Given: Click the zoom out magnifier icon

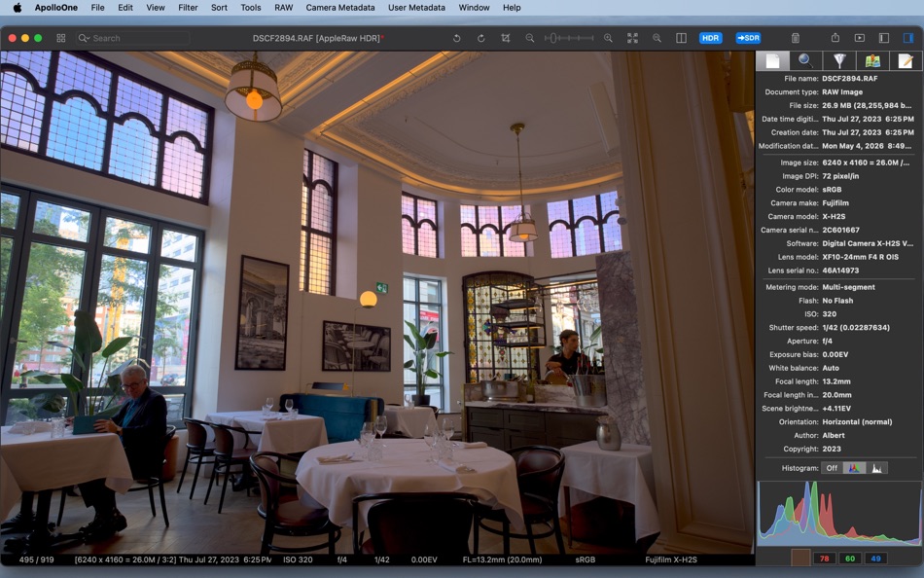Looking at the screenshot, I should click(530, 38).
